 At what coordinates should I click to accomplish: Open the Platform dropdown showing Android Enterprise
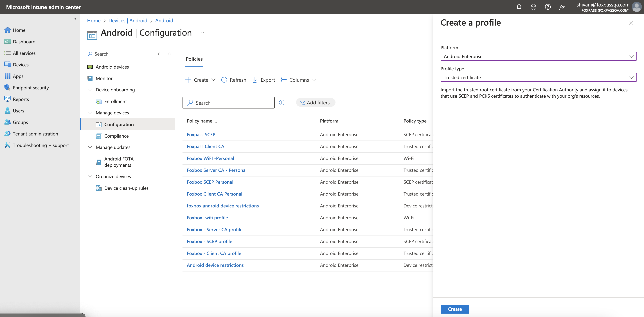pyautogui.click(x=538, y=56)
